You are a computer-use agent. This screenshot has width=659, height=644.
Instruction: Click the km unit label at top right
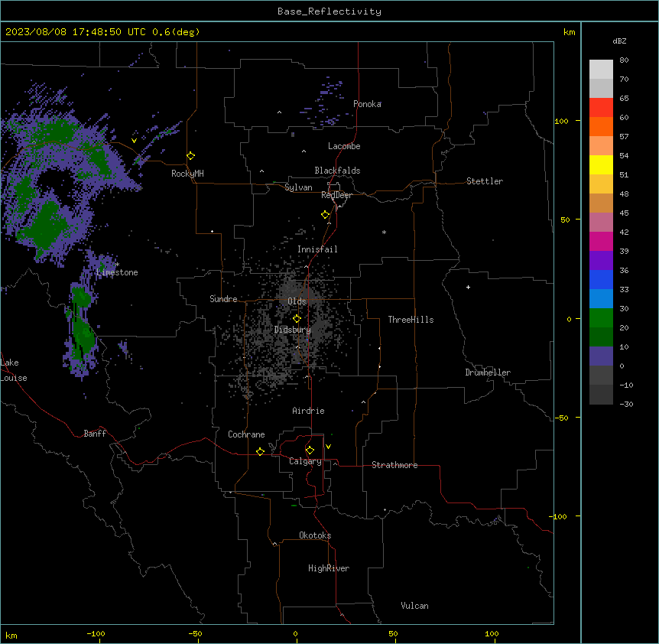pyautogui.click(x=570, y=32)
